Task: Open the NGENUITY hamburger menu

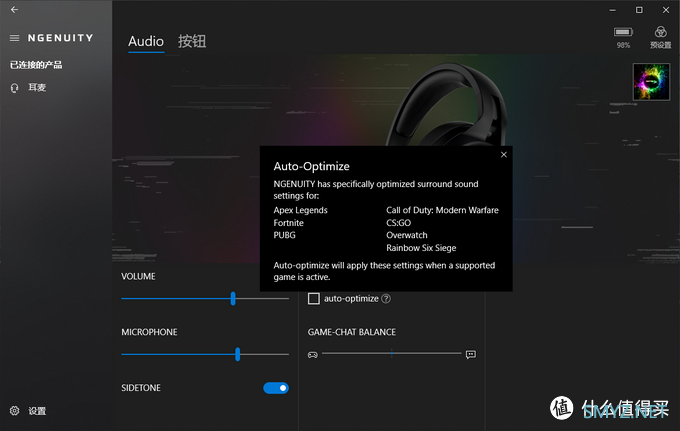Action: click(14, 38)
